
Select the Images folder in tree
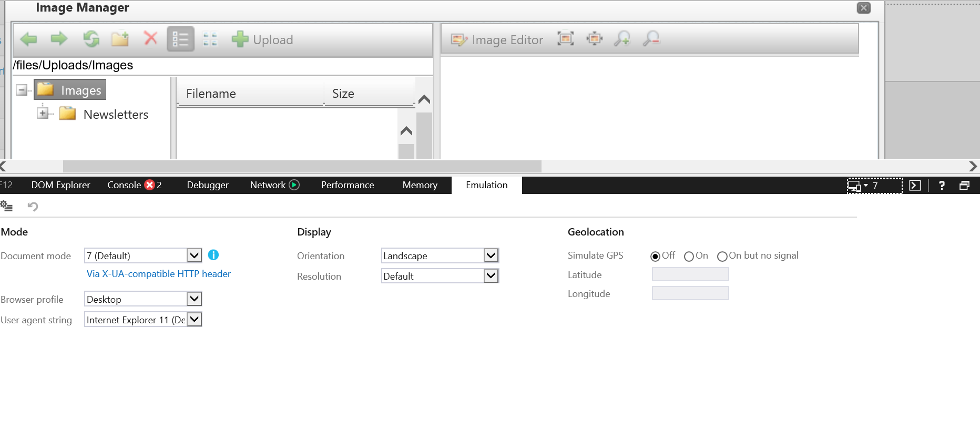[70, 90]
